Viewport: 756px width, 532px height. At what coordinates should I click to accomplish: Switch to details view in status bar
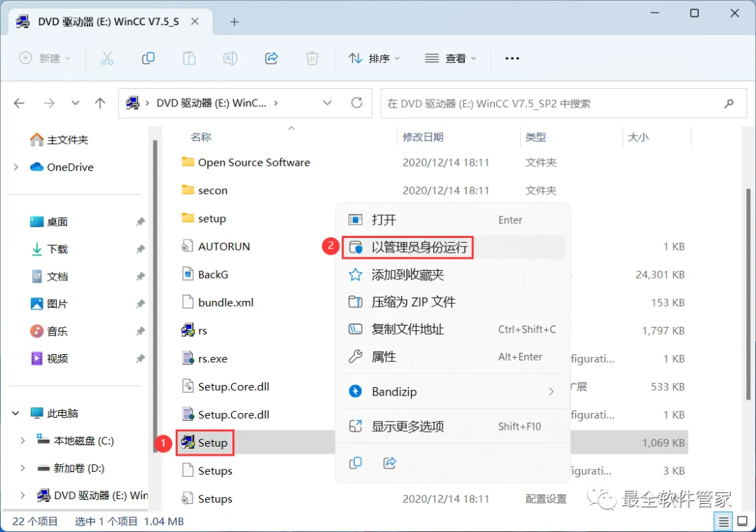pos(723,521)
